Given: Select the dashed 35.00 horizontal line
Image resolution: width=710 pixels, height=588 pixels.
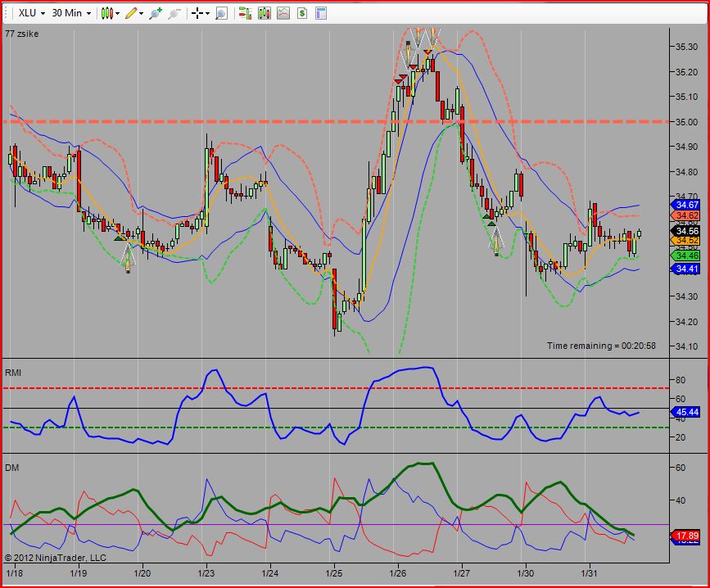Looking at the screenshot, I should click(335, 121).
